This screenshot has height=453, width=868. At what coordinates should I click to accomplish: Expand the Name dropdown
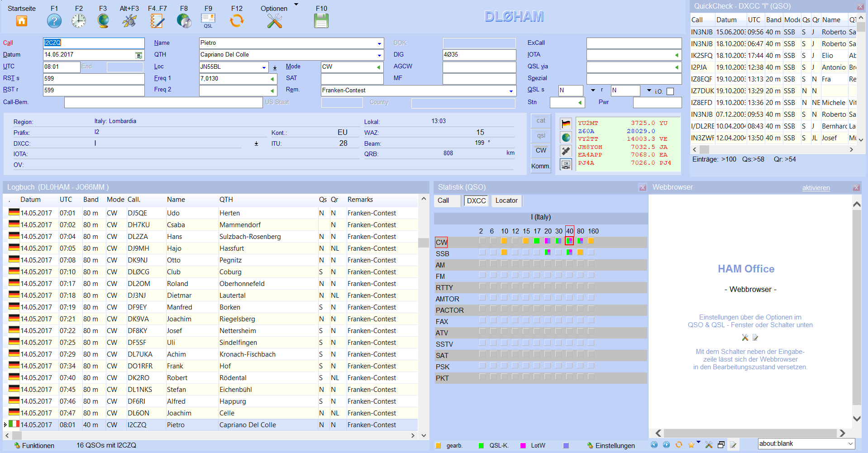(379, 43)
